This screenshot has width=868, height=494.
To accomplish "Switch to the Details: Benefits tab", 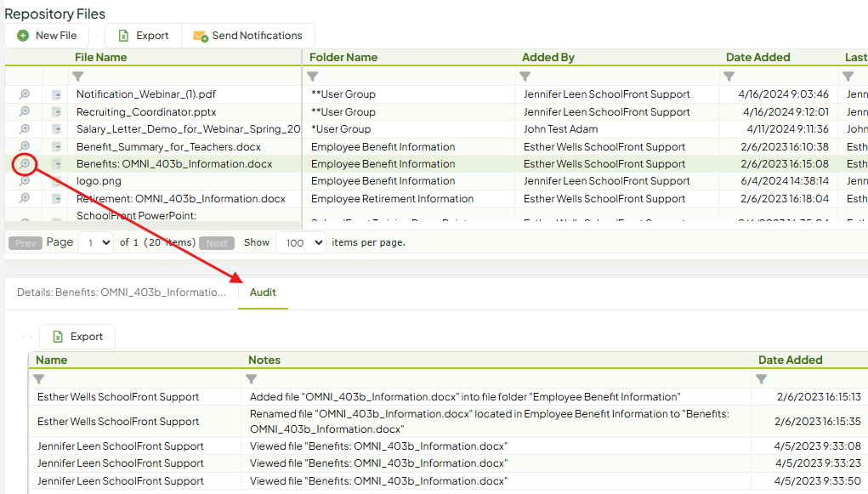I will (122, 292).
